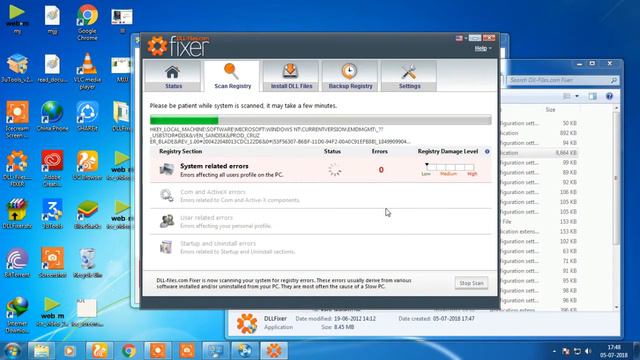The image size is (640, 360).
Task: Open Icecream Screen Recorder desktop icon
Action: (x=17, y=119)
